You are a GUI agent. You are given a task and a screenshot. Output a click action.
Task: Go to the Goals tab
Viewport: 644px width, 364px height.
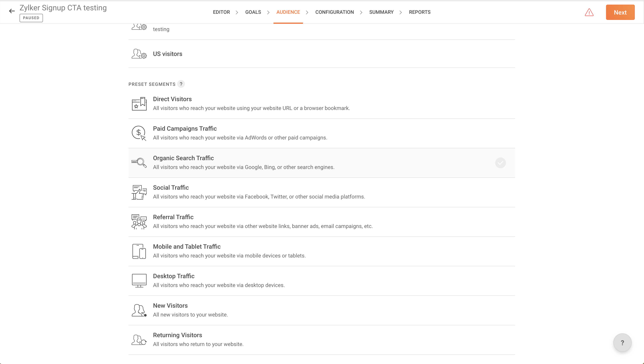[253, 12]
